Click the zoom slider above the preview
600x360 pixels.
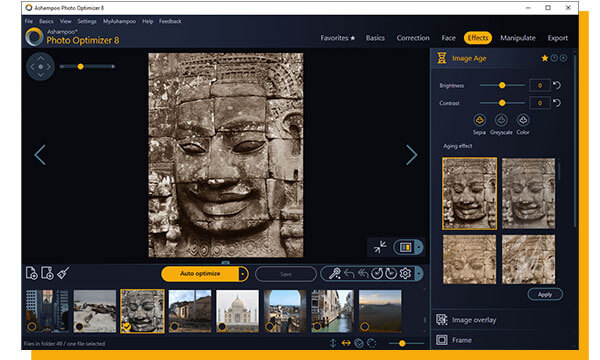click(x=87, y=67)
